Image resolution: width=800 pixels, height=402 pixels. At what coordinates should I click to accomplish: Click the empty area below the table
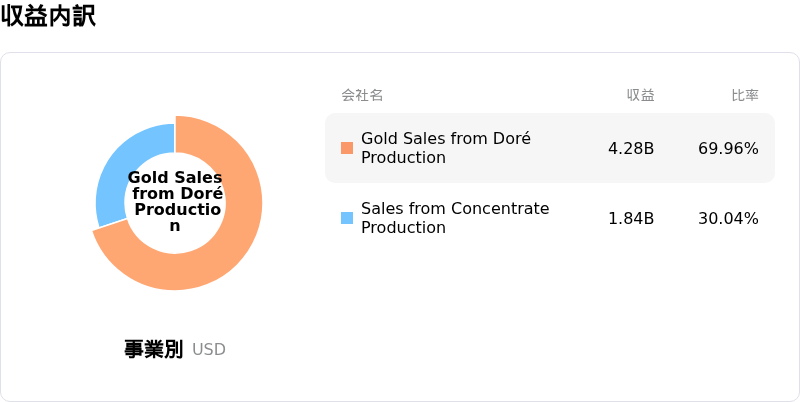pyautogui.click(x=550, y=321)
